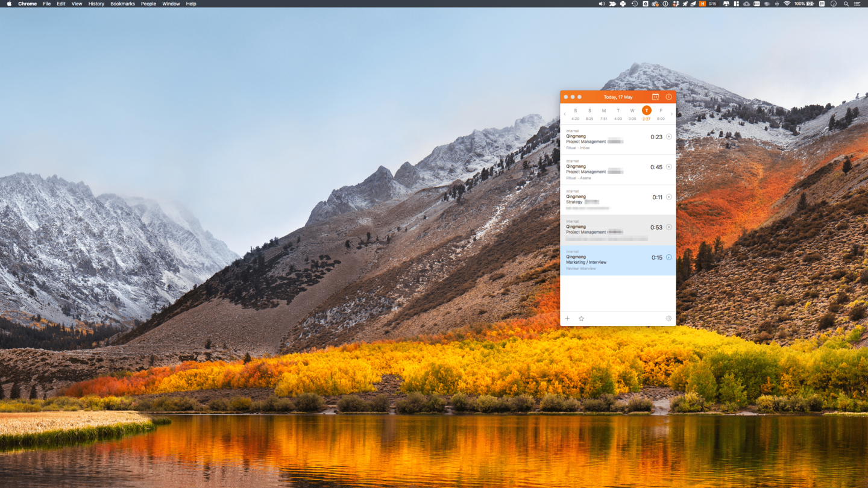868x488 pixels.
Task: Add a new time entry with plus
Action: click(567, 319)
